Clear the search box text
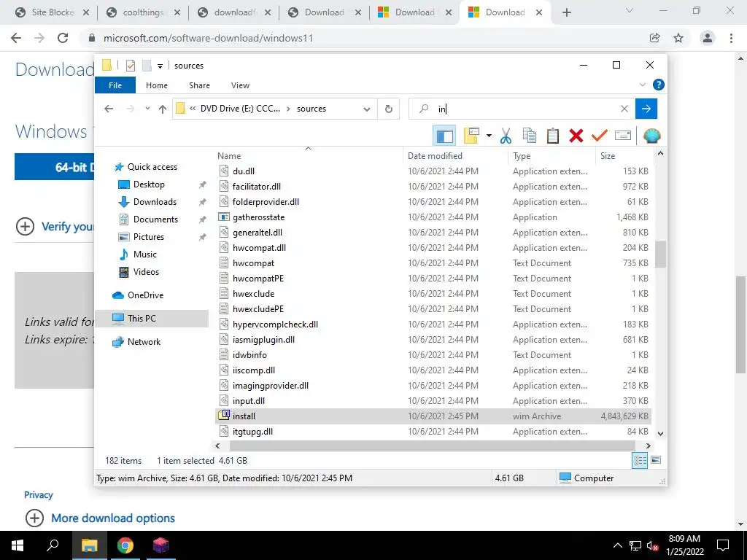The height and width of the screenshot is (560, 747). 624,109
